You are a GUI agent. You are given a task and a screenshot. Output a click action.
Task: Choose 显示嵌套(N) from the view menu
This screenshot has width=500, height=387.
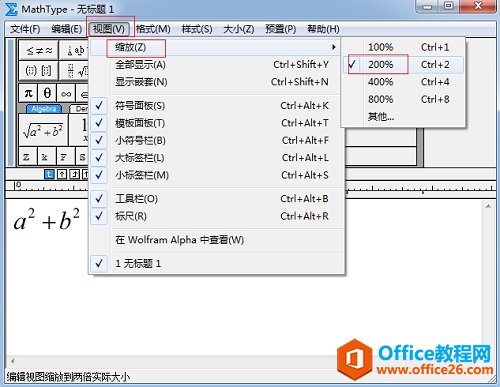[217, 82]
